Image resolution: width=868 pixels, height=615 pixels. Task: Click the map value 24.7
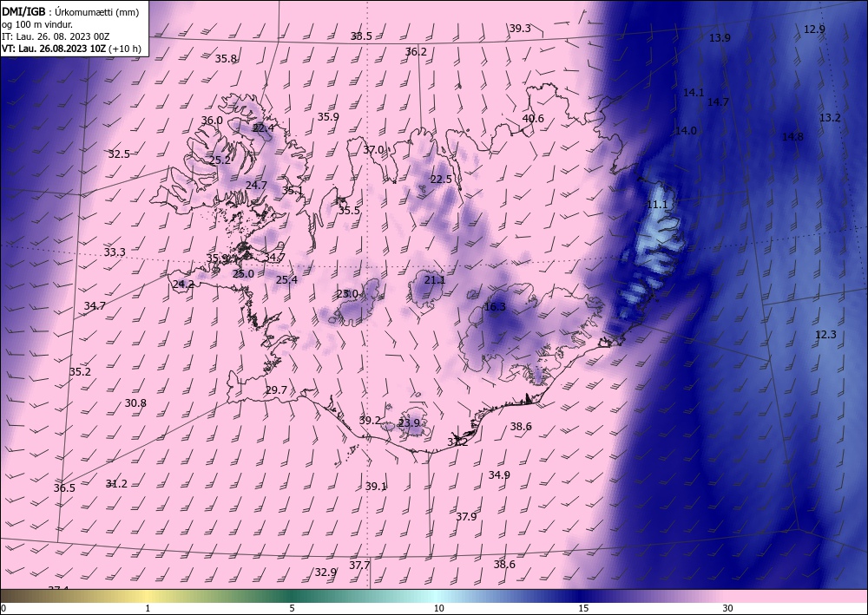[x=256, y=186]
